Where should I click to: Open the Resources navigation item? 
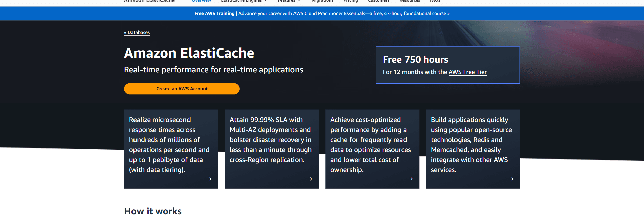[x=410, y=1]
